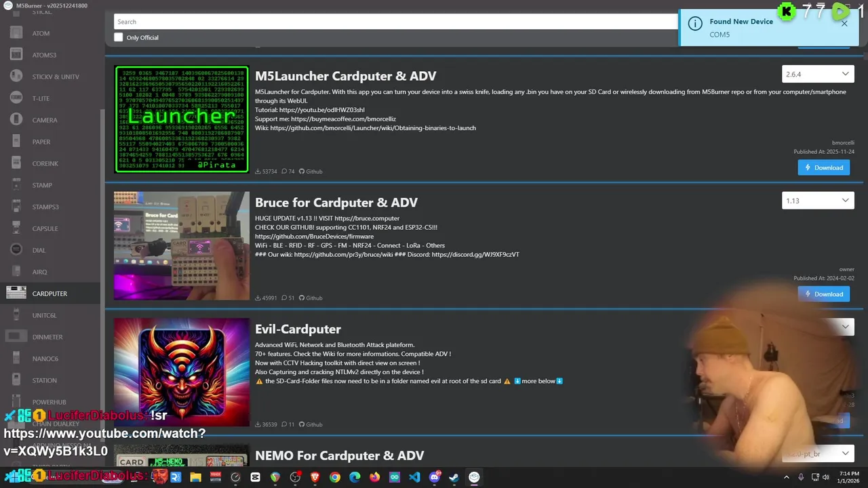Open Github link for Bruce firmware
Image resolution: width=868 pixels, height=488 pixels.
pyautogui.click(x=311, y=298)
